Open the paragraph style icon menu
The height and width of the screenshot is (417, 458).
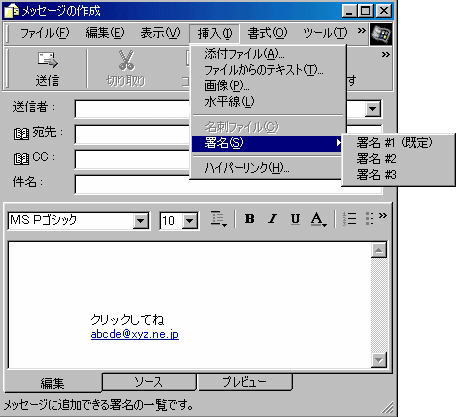(219, 219)
